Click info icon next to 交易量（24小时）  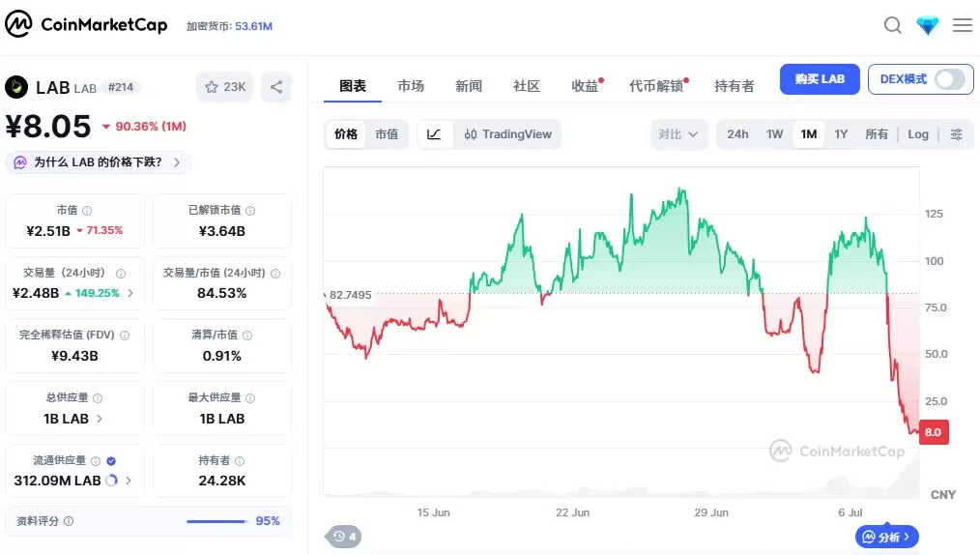click(x=121, y=273)
